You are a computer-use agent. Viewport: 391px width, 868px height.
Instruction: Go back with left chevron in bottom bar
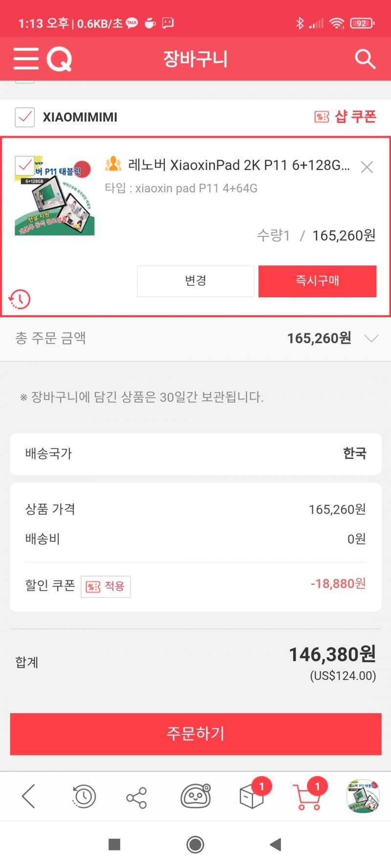tap(28, 796)
